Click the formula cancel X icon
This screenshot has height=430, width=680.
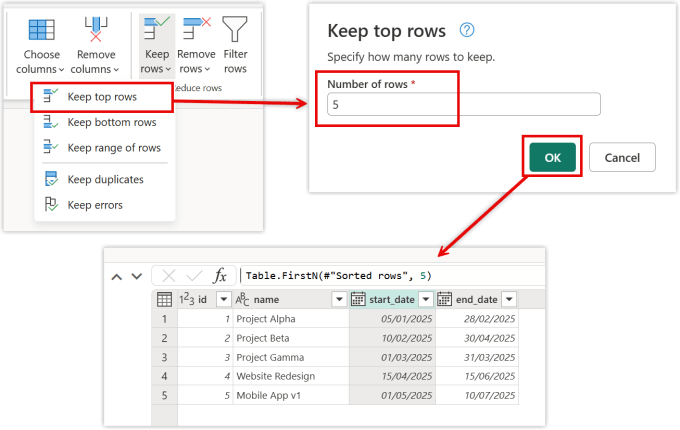click(x=169, y=276)
